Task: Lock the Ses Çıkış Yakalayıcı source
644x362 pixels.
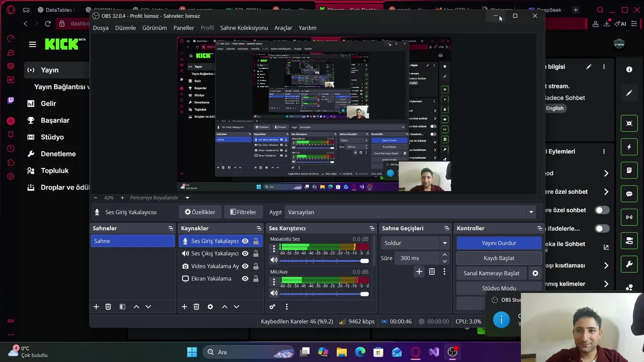Action: [x=256, y=253]
